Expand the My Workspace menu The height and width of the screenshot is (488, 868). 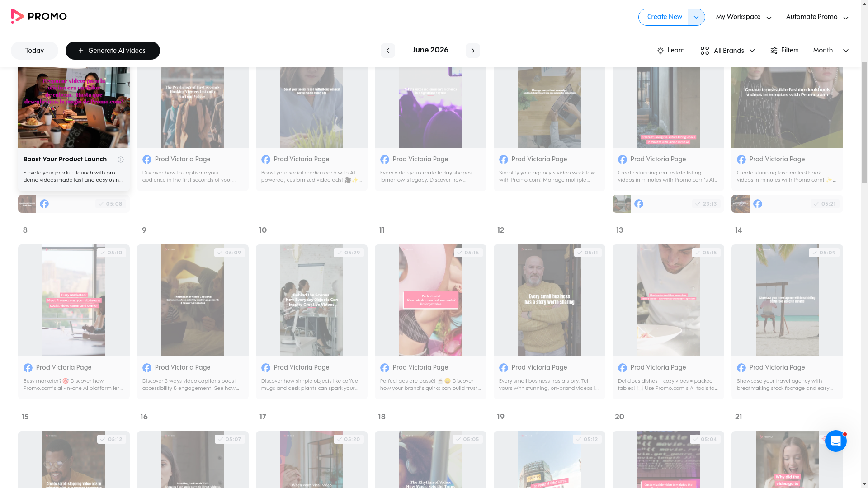744,17
